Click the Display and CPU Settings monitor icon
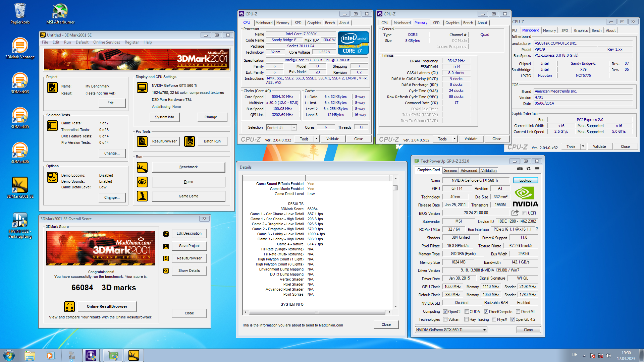This screenshot has height=362, width=644. [142, 87]
